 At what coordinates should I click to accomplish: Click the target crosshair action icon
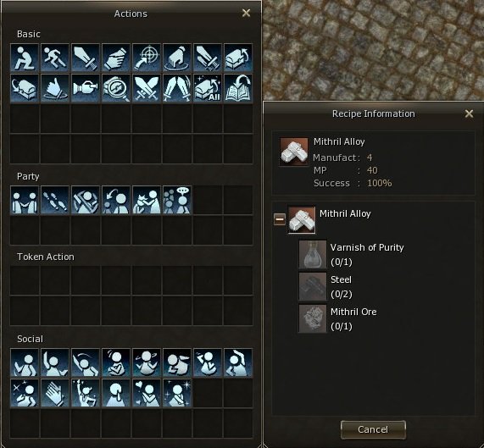coord(147,58)
